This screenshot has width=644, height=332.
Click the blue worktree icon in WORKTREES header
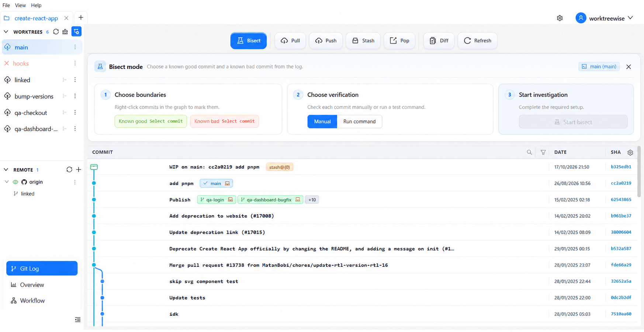click(x=76, y=32)
